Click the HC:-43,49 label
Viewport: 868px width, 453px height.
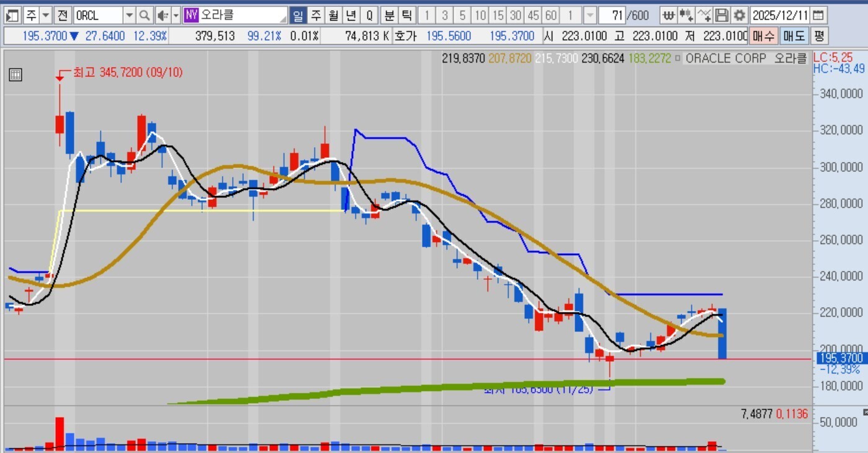click(839, 68)
